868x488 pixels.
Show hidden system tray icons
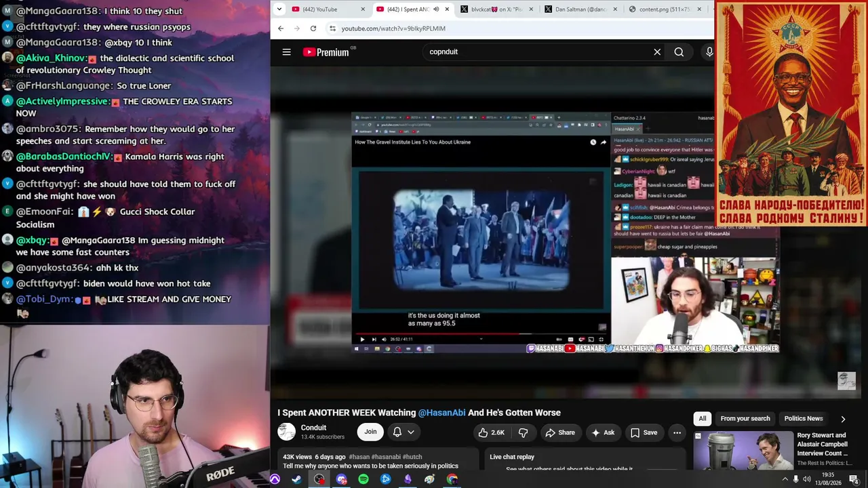pyautogui.click(x=785, y=479)
